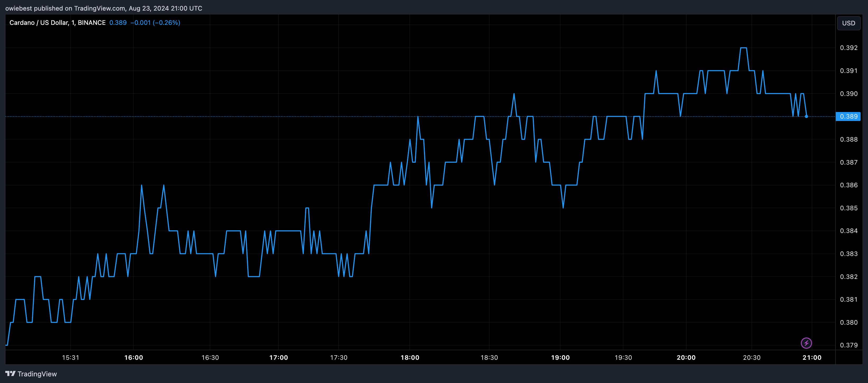
Task: Click the 0.392 price scale label
Action: pos(848,48)
